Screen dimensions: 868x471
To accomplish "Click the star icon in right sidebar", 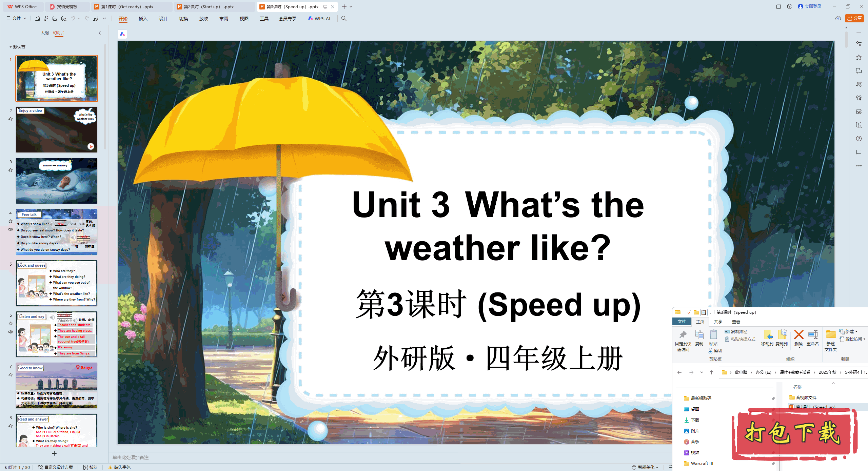I will click(x=859, y=57).
